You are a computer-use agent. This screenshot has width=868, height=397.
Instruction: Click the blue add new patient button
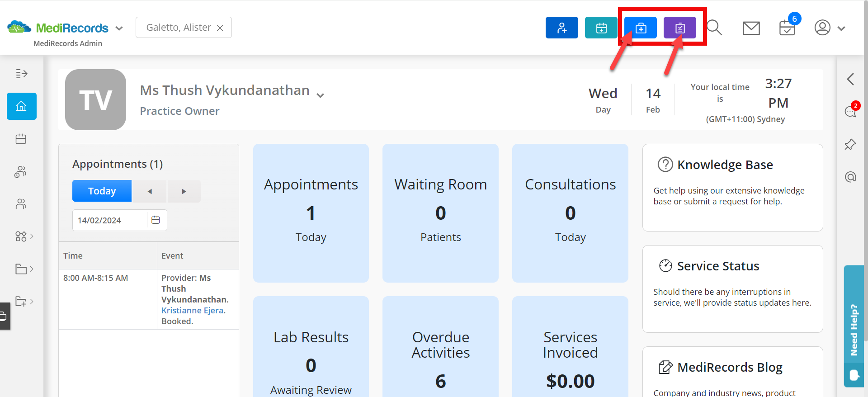click(561, 28)
